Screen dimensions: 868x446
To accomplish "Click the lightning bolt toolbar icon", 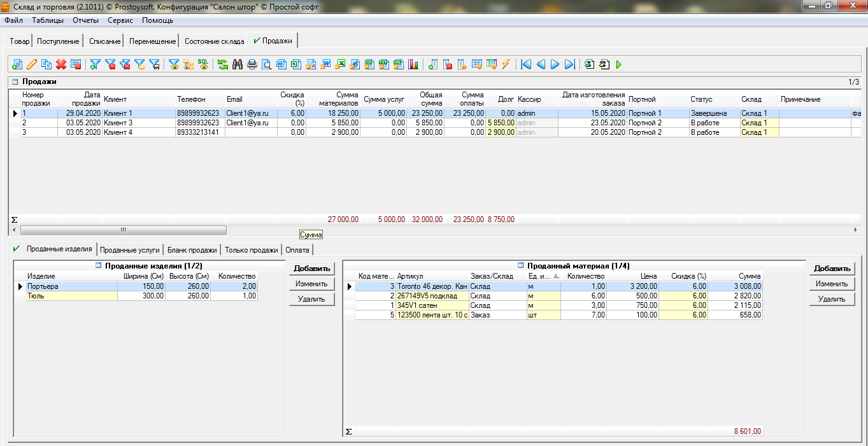I will coord(506,64).
